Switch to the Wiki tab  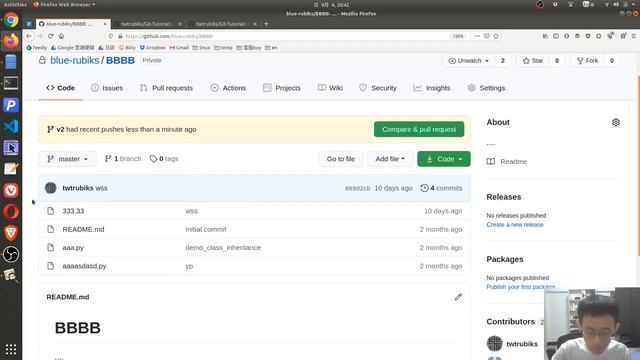(330, 88)
